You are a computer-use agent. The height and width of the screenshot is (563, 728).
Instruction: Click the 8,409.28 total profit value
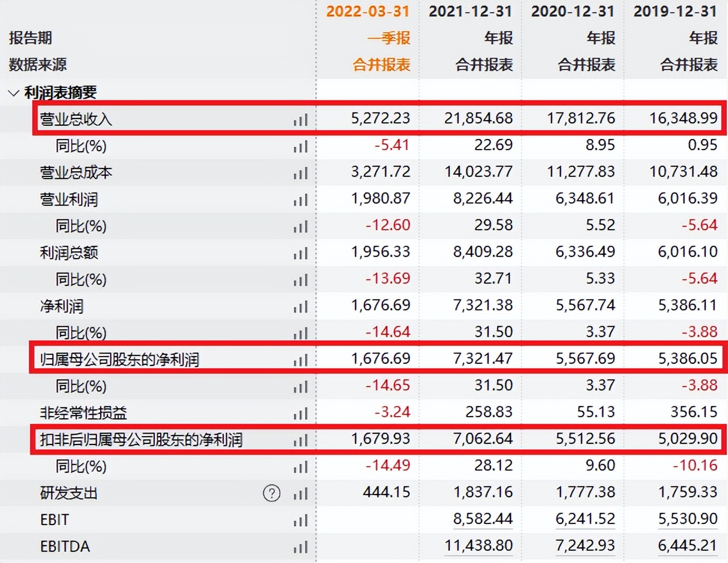[483, 251]
